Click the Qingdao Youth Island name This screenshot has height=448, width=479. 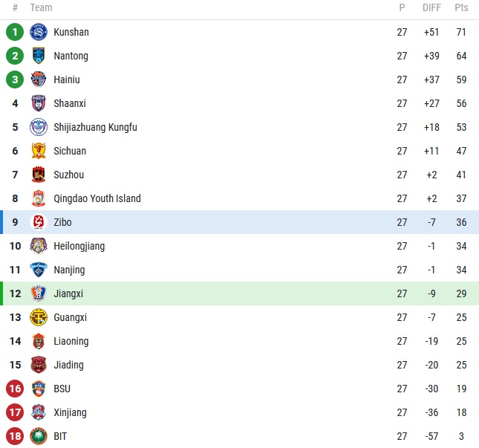click(x=97, y=198)
